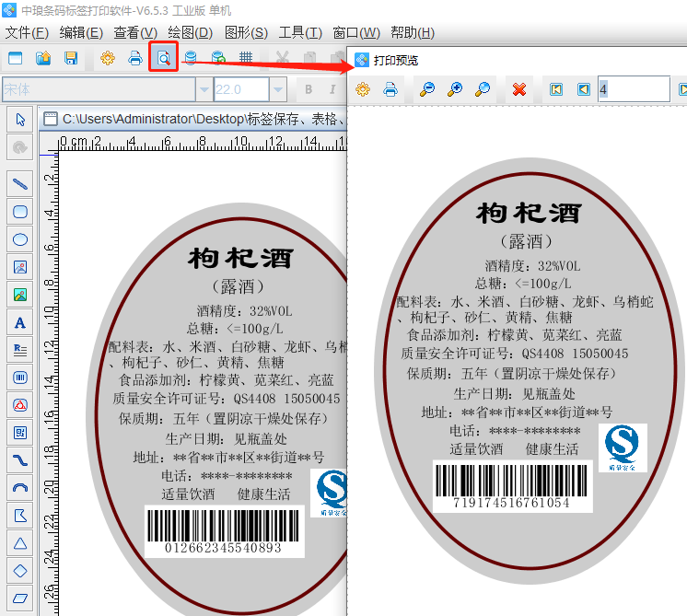
Task: Toggle italic text formatting
Action: (x=333, y=89)
